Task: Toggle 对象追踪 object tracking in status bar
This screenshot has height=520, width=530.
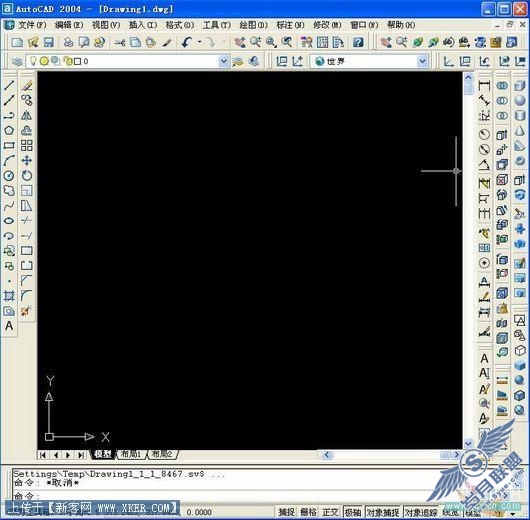Action: coord(421,512)
